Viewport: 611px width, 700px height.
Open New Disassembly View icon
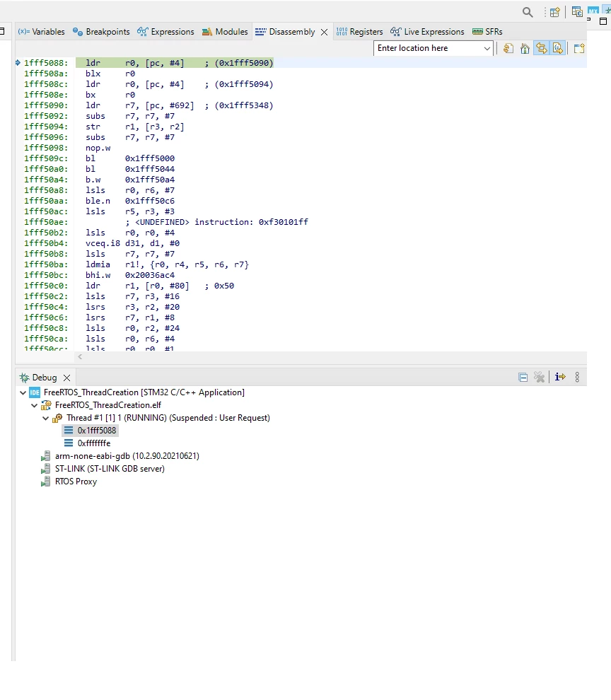coord(579,48)
